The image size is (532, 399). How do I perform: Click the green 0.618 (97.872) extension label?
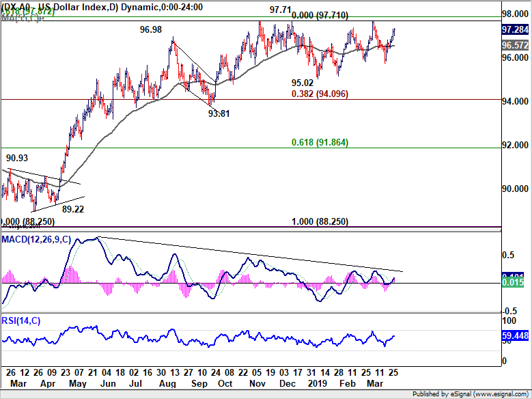click(27, 11)
